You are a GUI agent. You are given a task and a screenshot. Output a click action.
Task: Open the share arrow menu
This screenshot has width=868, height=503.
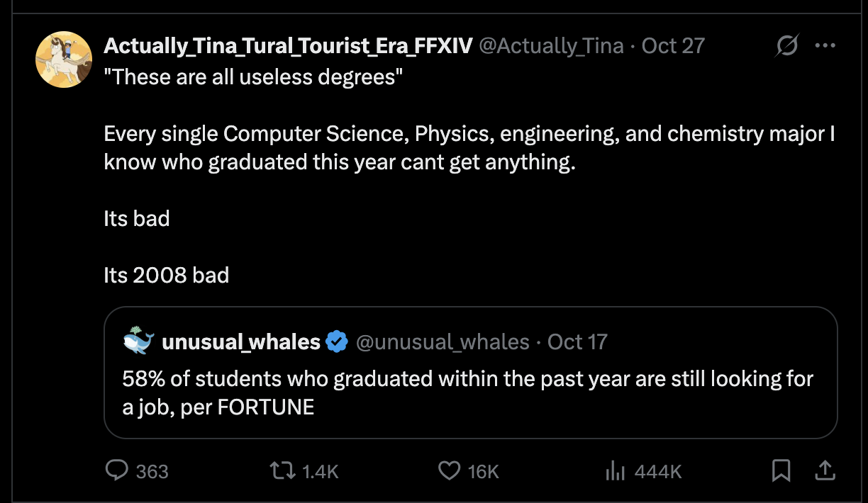tap(824, 470)
